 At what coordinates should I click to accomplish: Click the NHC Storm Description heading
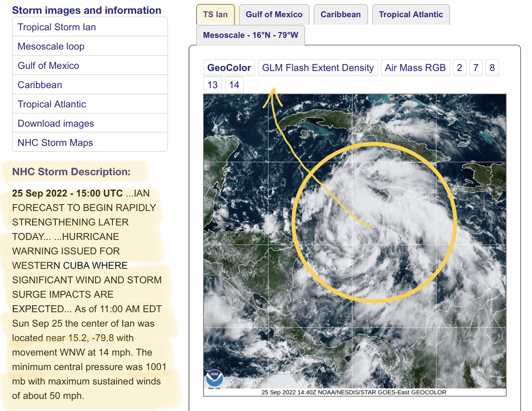click(x=71, y=172)
